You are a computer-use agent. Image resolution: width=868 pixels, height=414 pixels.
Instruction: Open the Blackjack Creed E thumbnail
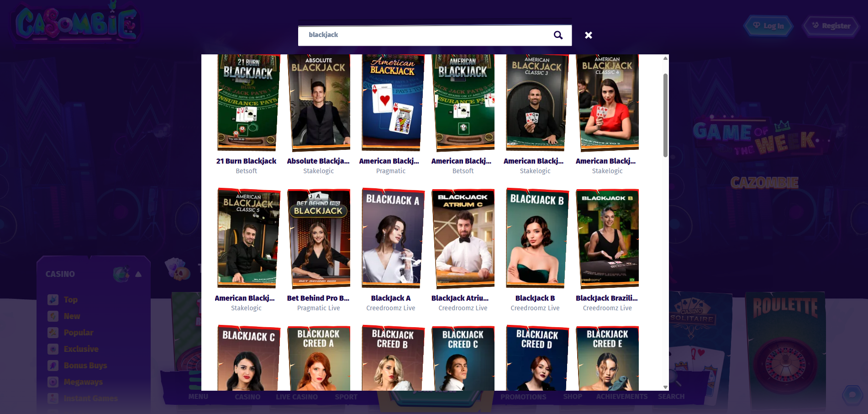(608, 358)
